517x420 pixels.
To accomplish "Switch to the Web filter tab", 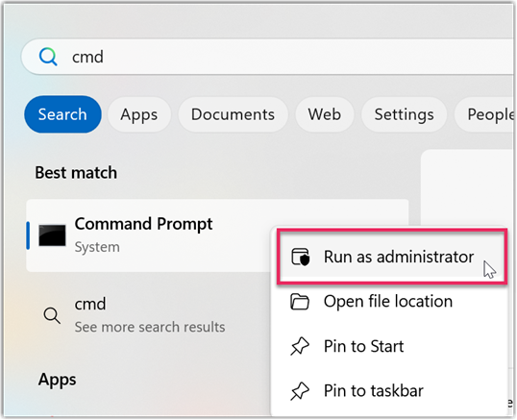I will click(x=325, y=114).
